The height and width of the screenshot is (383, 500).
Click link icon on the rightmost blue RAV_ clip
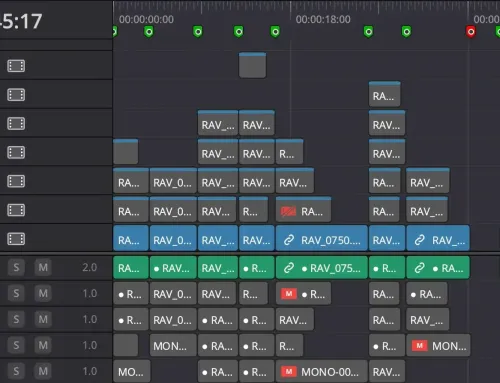[419, 240]
